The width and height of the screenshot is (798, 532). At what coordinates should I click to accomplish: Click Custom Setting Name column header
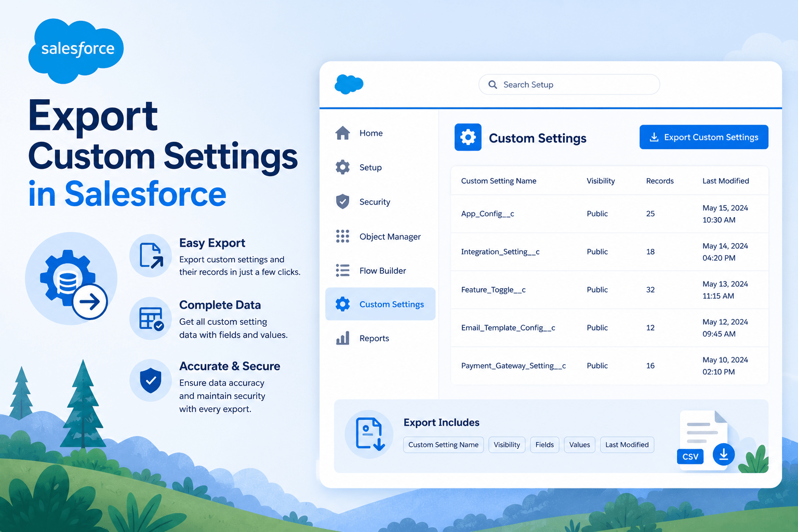coord(499,181)
